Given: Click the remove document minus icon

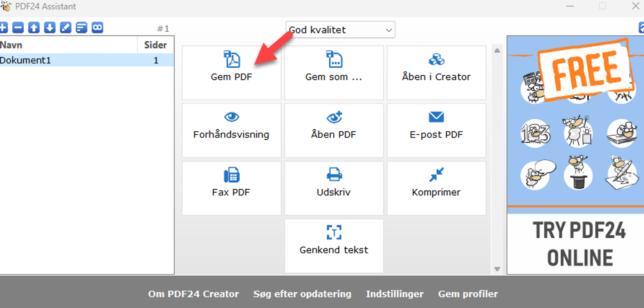Looking at the screenshot, I should (18, 28).
